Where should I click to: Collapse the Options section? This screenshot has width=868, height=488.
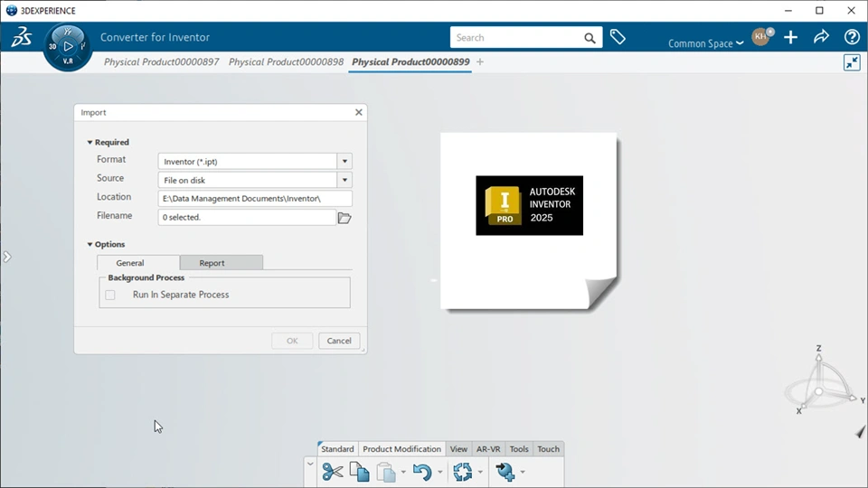point(90,244)
